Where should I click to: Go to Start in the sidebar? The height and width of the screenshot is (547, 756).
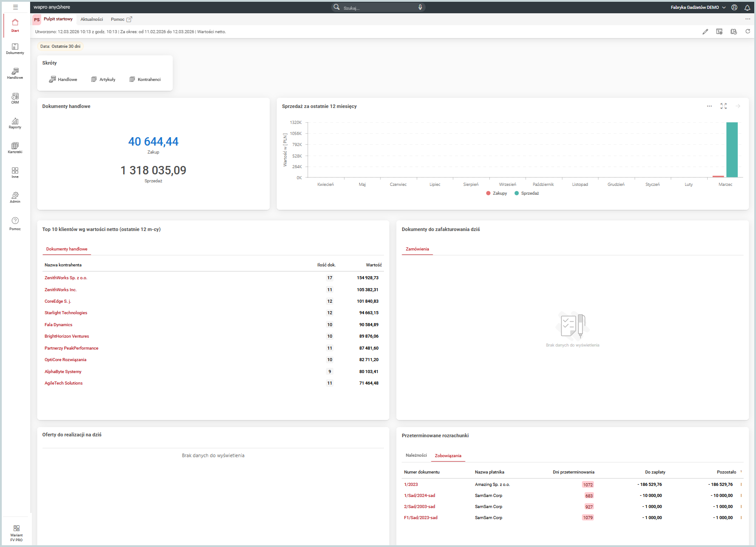[15, 25]
